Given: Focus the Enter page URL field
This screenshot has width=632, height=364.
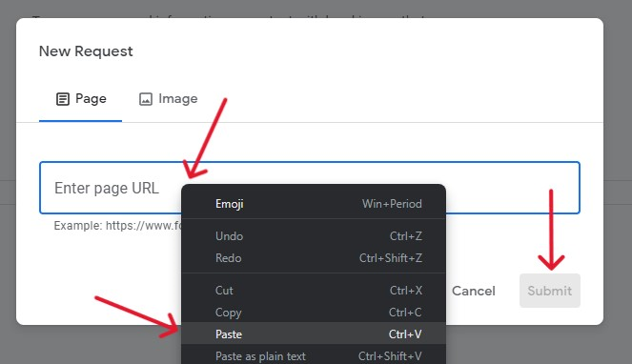Looking at the screenshot, I should click(x=310, y=188).
